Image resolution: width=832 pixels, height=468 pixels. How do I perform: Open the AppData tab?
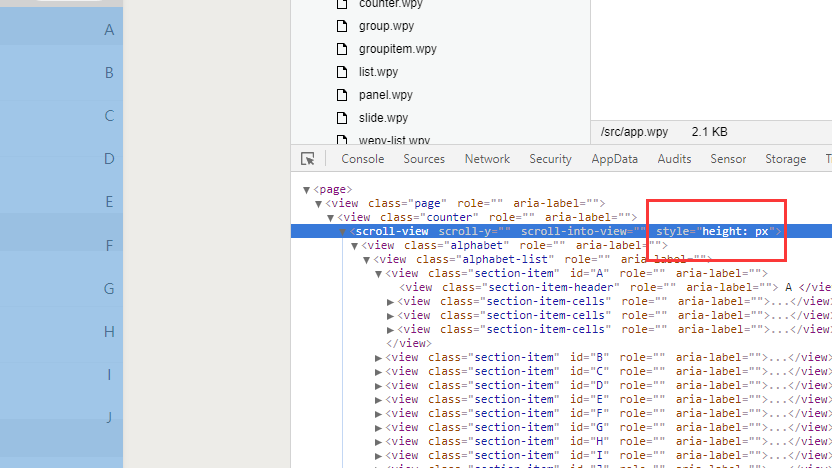click(614, 159)
